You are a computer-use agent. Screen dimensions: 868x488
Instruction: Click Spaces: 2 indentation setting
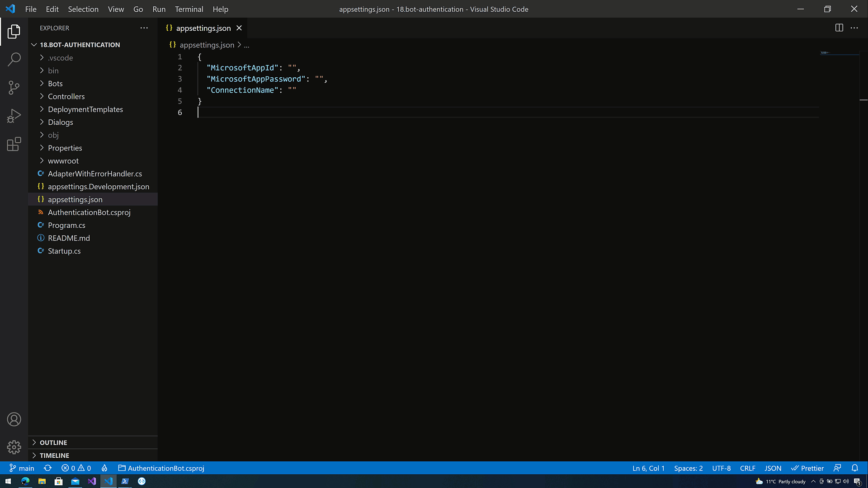click(688, 468)
